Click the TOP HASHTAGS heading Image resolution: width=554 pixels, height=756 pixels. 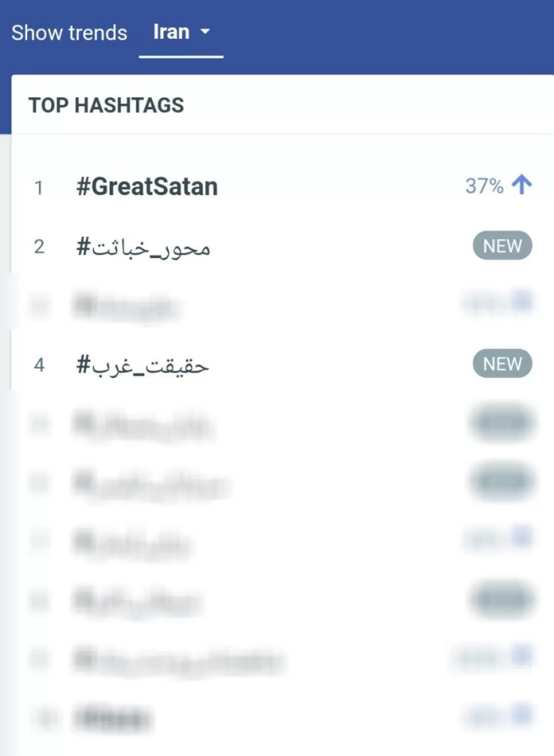point(106,105)
